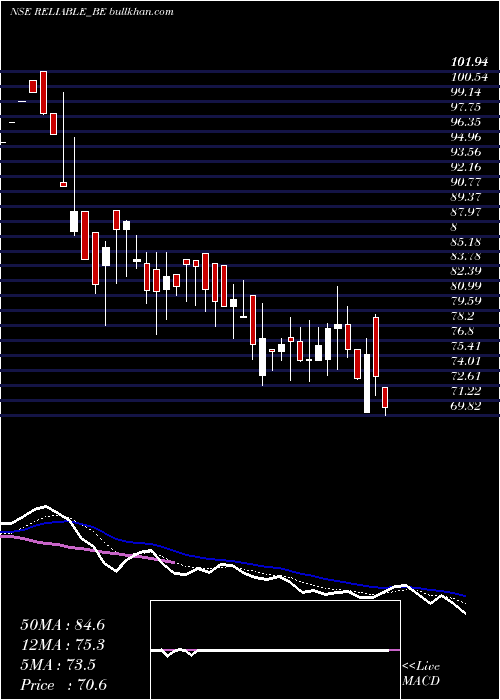Screen dimensions: 500x700
Task: Click the Price : 70.6 reading
Action: coord(63,685)
